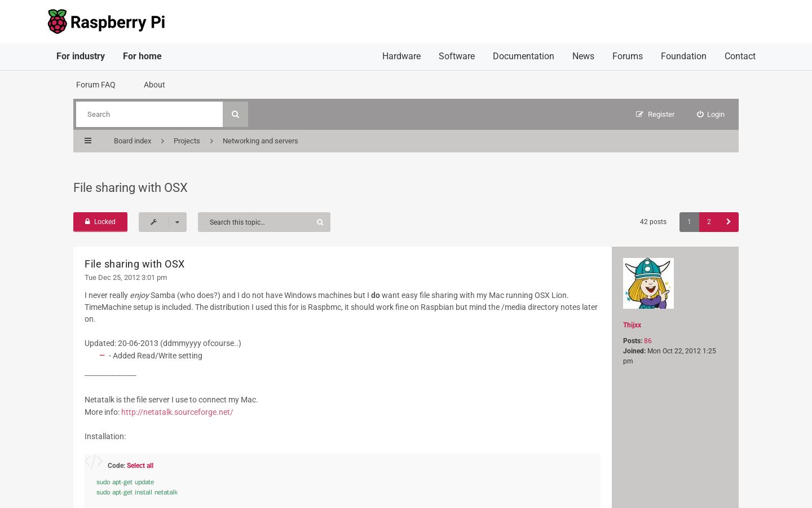Open Forum FAQ
812x508 pixels.
pyautogui.click(x=96, y=85)
